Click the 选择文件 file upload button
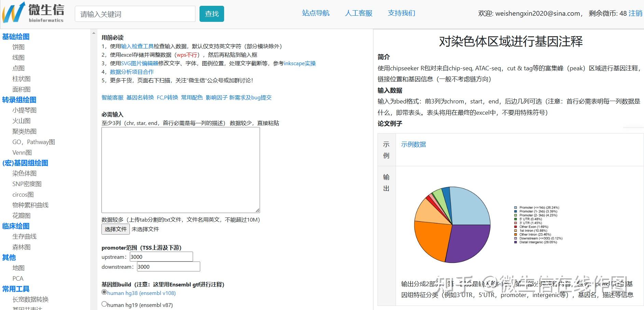This screenshot has height=310, width=644. (115, 229)
